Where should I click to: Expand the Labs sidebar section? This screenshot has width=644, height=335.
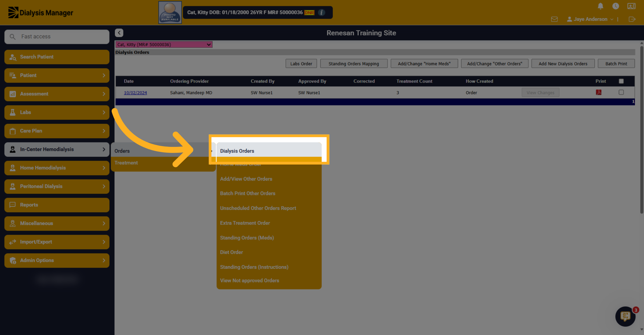(x=57, y=112)
